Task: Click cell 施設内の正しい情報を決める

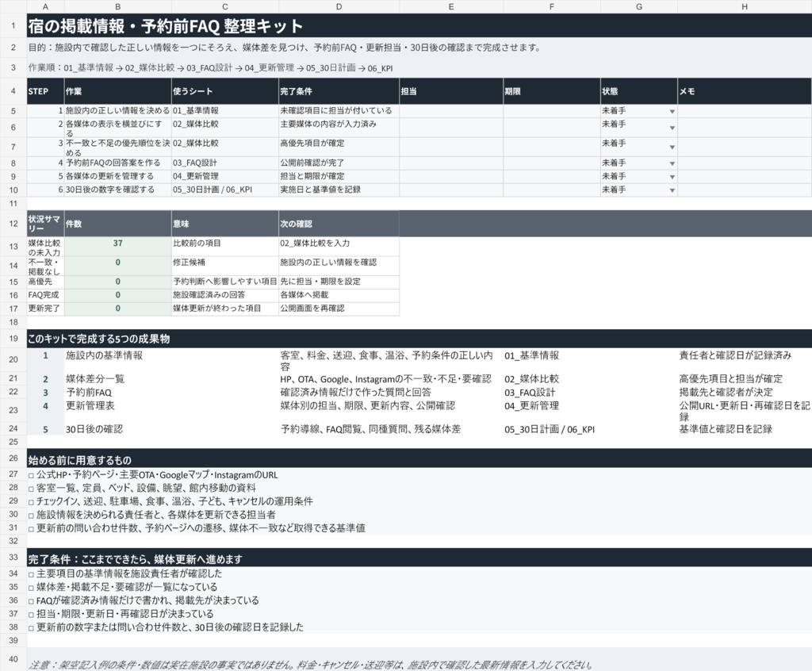Action: click(117, 111)
